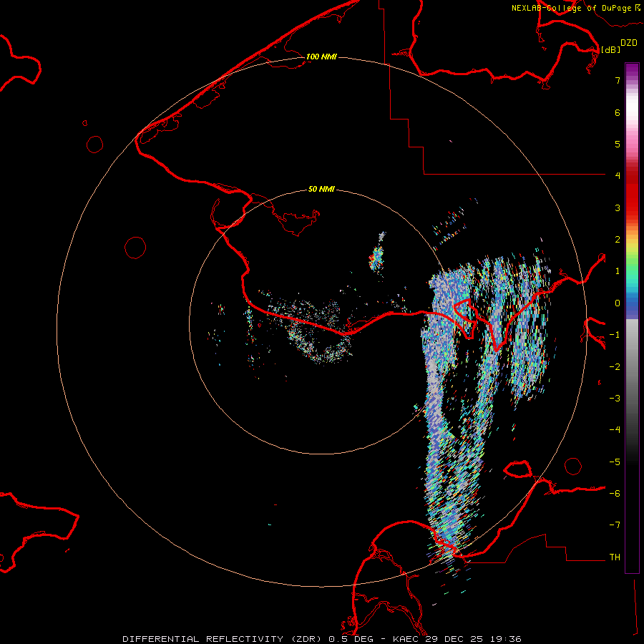Click the -1 dB value on color scale

click(x=615, y=335)
